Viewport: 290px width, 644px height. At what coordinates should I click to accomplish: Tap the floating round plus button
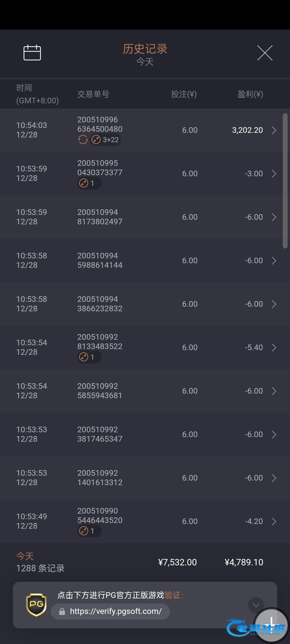(x=271, y=624)
